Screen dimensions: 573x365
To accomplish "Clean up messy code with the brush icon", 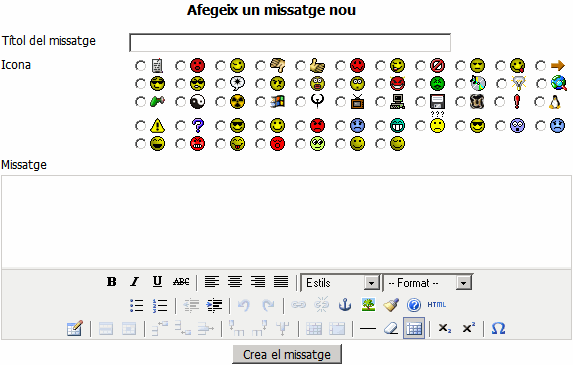I will [x=391, y=305].
